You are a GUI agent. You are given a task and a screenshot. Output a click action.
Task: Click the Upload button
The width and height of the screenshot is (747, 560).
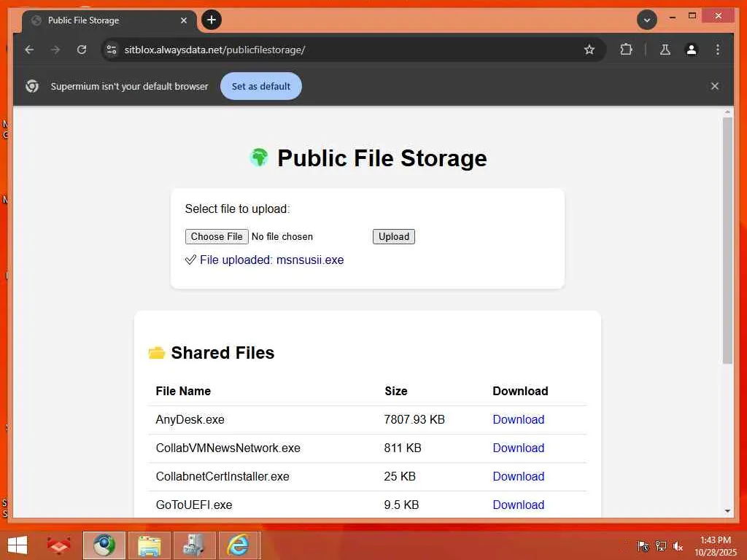coord(393,237)
